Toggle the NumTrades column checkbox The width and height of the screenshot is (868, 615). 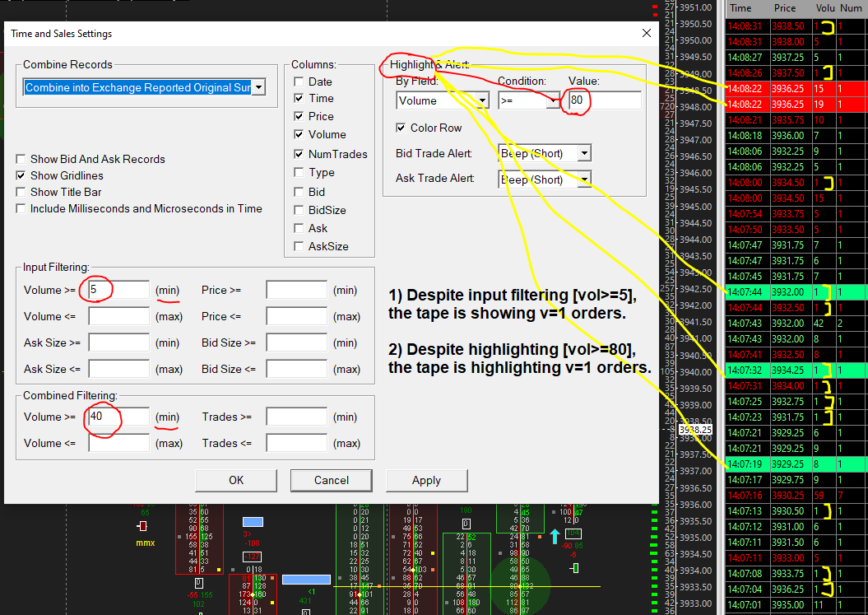click(x=299, y=154)
